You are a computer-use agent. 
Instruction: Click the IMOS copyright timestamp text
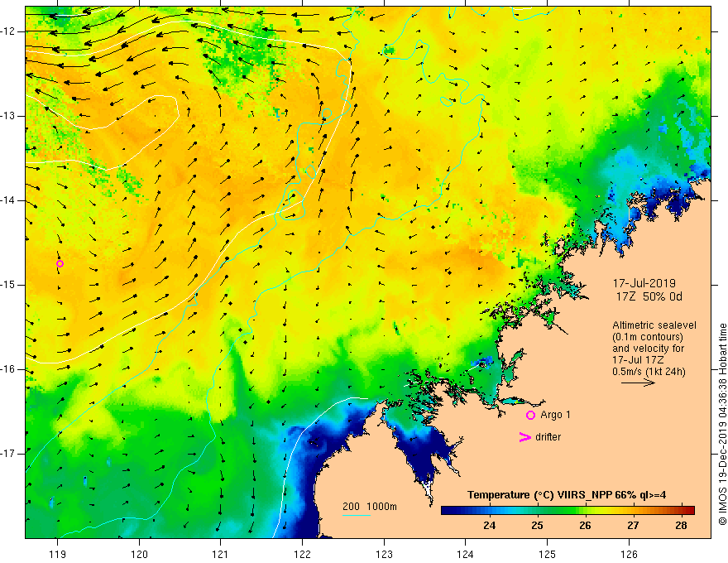pos(722,424)
